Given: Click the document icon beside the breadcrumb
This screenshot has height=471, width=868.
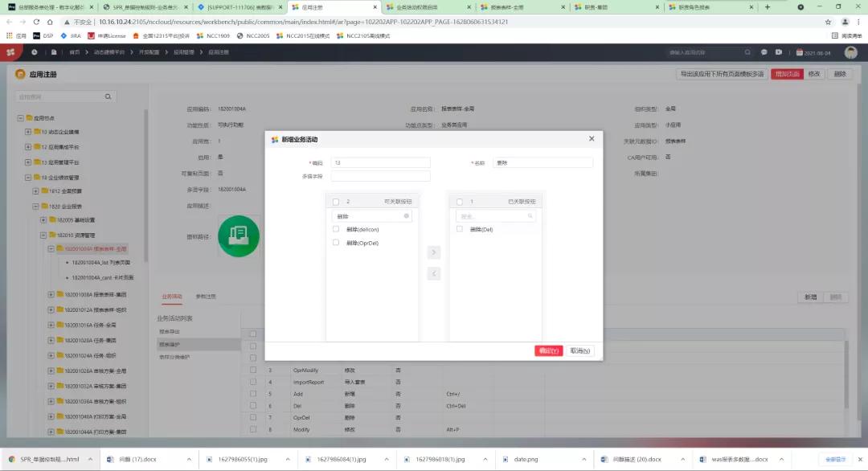Looking at the screenshot, I should click(54, 52).
